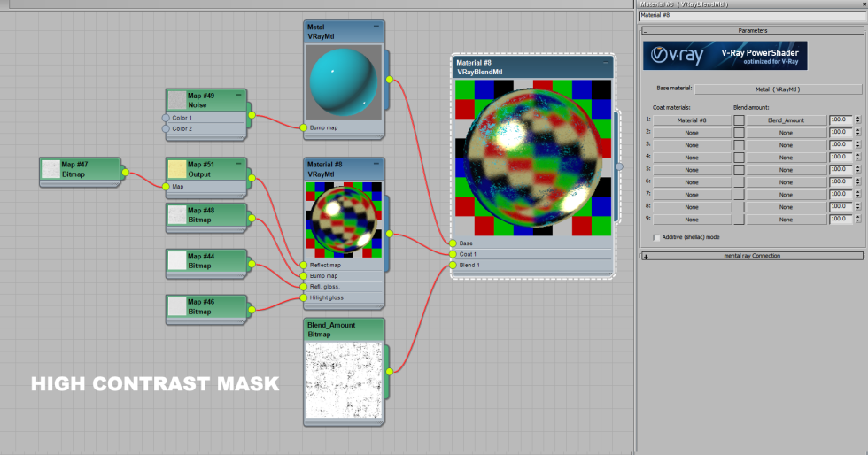The height and width of the screenshot is (455, 868).
Task: Click the Material #8 coat material button
Action: [x=692, y=120]
